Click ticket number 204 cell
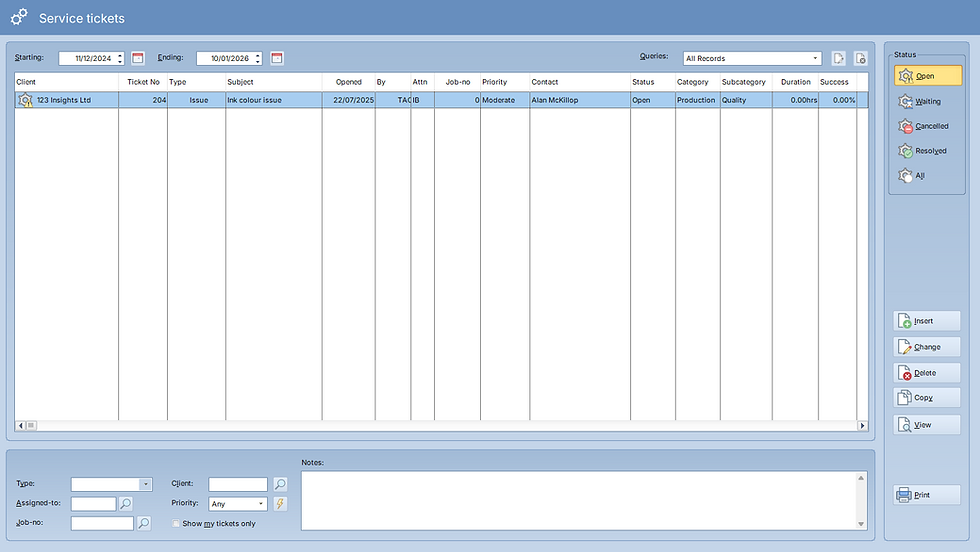The height and width of the screenshot is (552, 980). click(143, 100)
